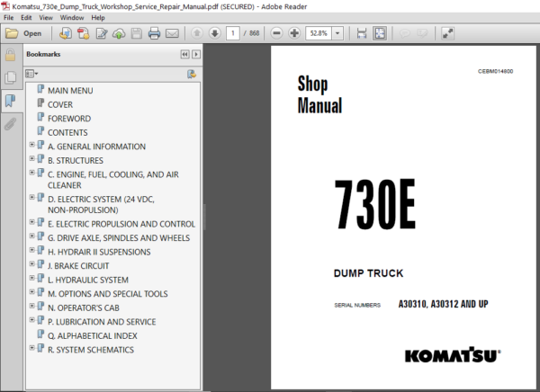Click the 52.8% zoom value field
This screenshot has height=392, width=540.
click(319, 33)
